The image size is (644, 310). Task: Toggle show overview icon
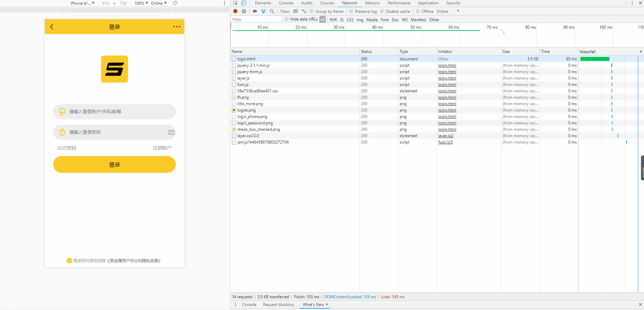(x=304, y=11)
